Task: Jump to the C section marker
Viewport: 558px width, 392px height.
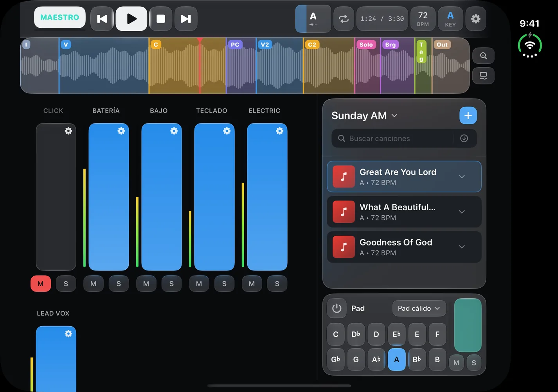Action: 156,45
